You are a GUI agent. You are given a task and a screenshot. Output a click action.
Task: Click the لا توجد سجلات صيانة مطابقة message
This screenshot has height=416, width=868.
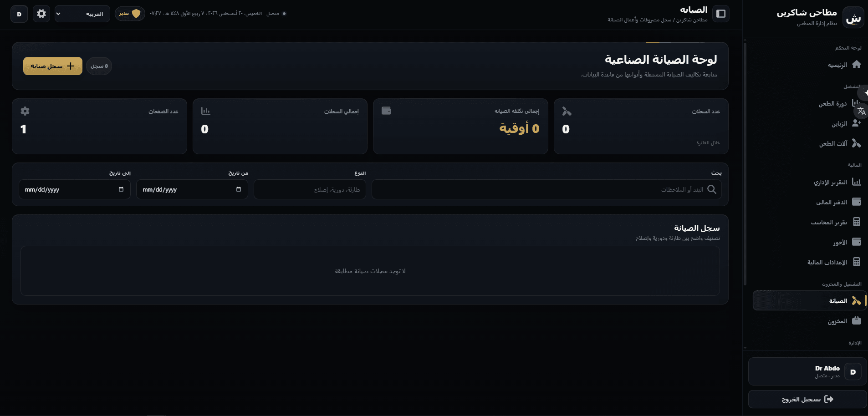pyautogui.click(x=370, y=271)
